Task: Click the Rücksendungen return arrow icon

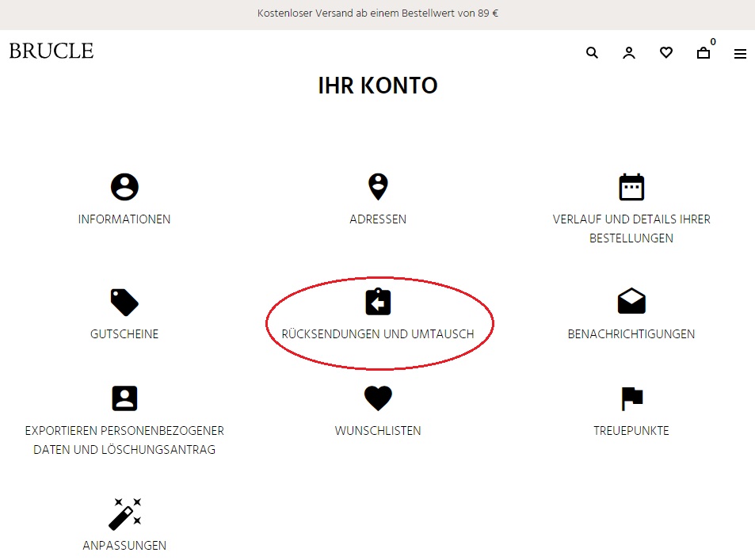Action: tap(378, 302)
